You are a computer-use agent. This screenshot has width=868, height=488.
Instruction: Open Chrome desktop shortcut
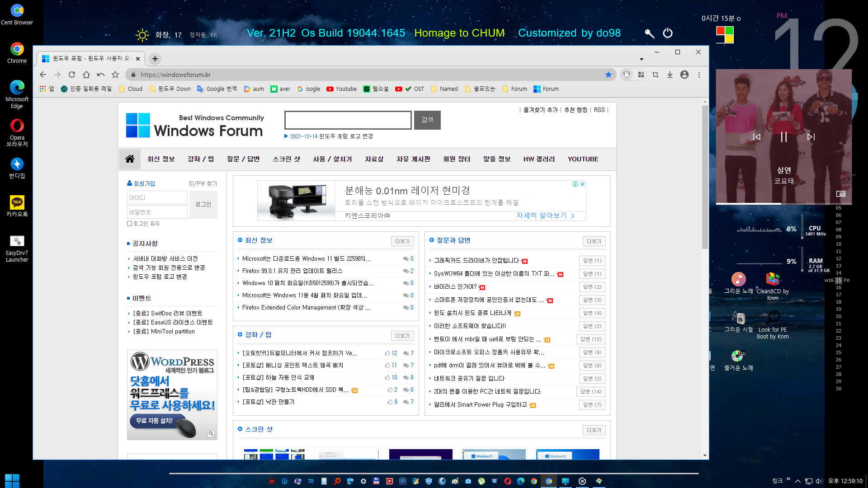[17, 53]
